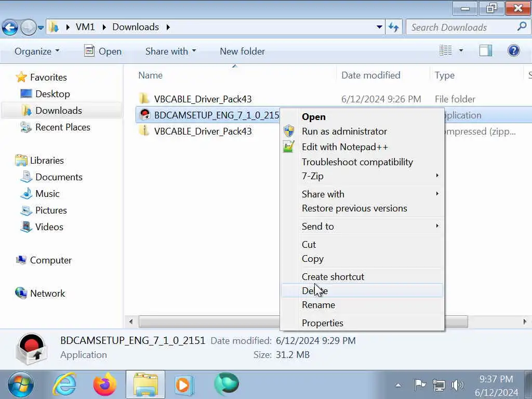Screen dimensions: 532x399
Task: Expand the arrow between VM1 and Downloads
Action: pyautogui.click(x=104, y=27)
